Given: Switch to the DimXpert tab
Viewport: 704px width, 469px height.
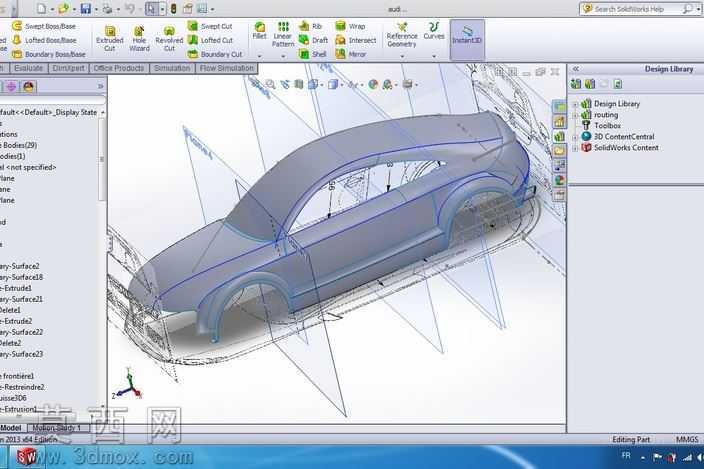Looking at the screenshot, I should tap(68, 68).
